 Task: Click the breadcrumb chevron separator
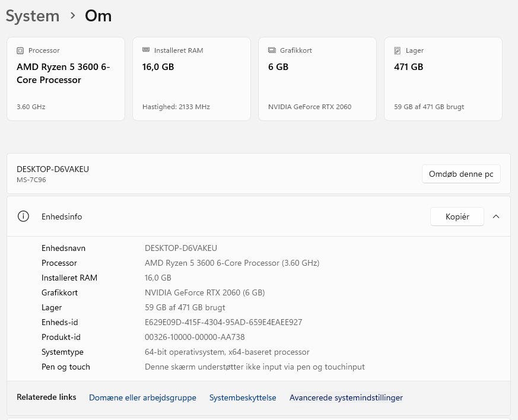[72, 15]
